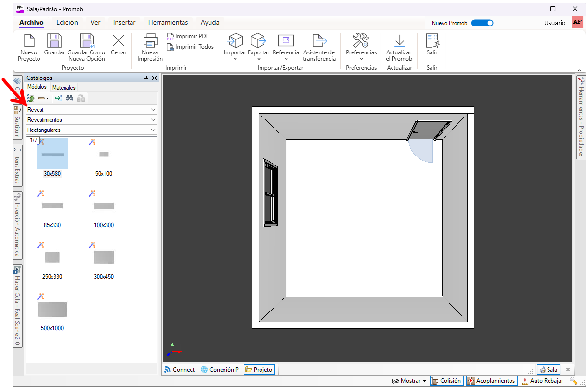
Task: Open the Rectangulares combo box
Action: click(x=91, y=130)
